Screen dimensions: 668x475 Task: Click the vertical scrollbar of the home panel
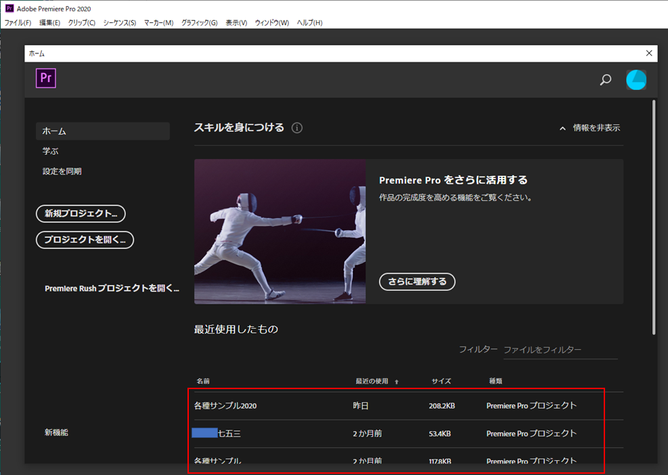coord(654,217)
